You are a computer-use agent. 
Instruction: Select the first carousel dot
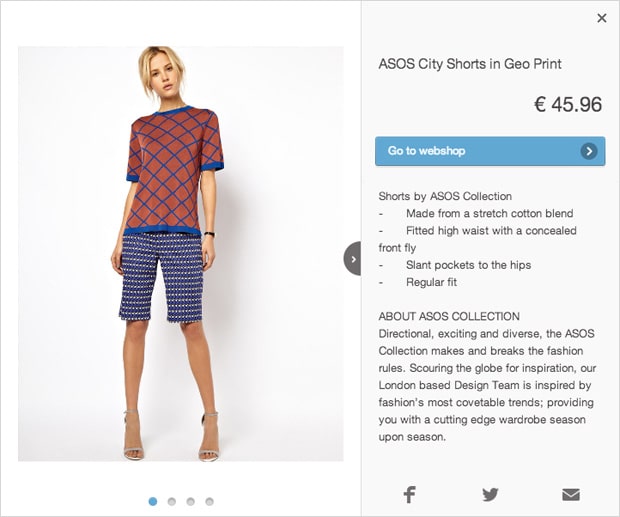coord(153,501)
